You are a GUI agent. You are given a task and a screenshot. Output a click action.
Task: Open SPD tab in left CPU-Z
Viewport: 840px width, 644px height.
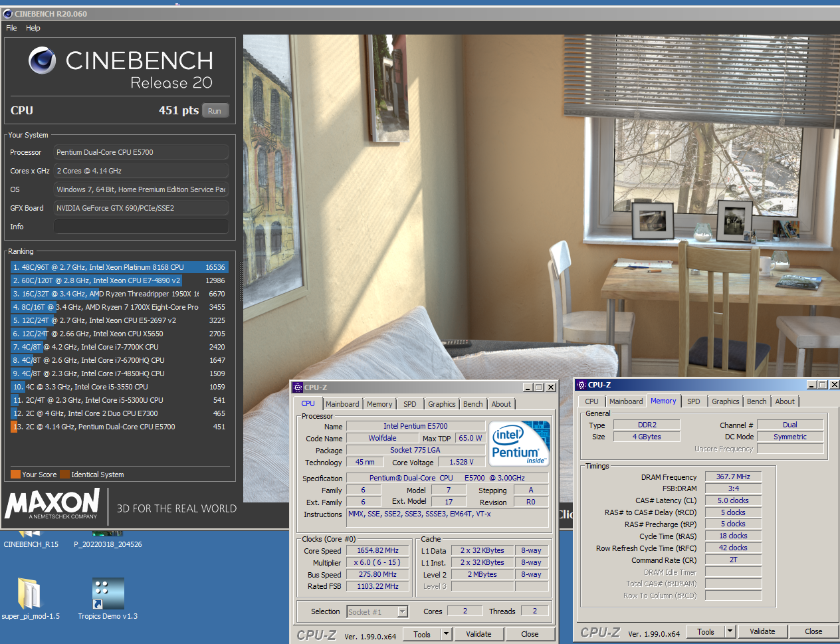(x=410, y=404)
